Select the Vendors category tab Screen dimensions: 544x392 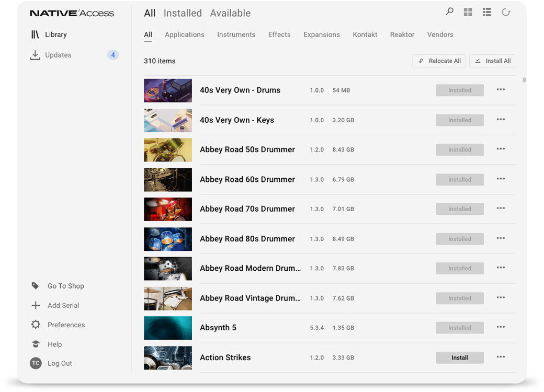[440, 34]
